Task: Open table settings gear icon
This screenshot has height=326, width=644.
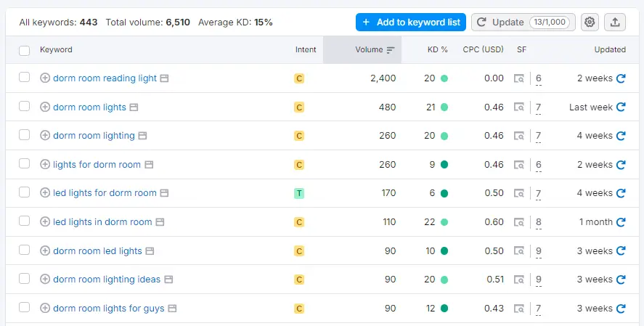Action: (x=590, y=23)
